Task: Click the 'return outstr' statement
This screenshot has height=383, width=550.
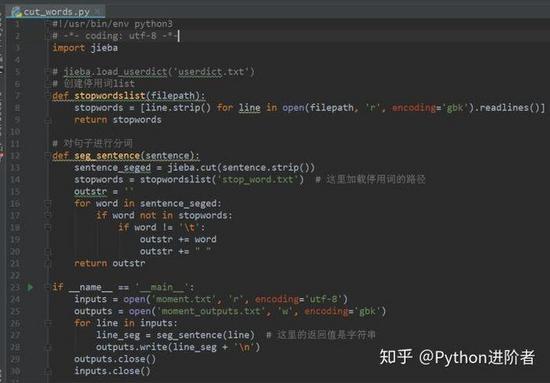Action: (x=109, y=263)
